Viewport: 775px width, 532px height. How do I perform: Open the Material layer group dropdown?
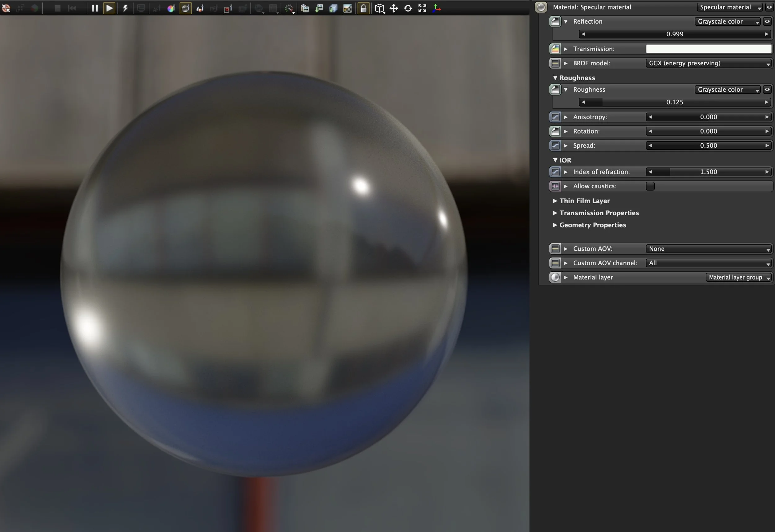(739, 277)
